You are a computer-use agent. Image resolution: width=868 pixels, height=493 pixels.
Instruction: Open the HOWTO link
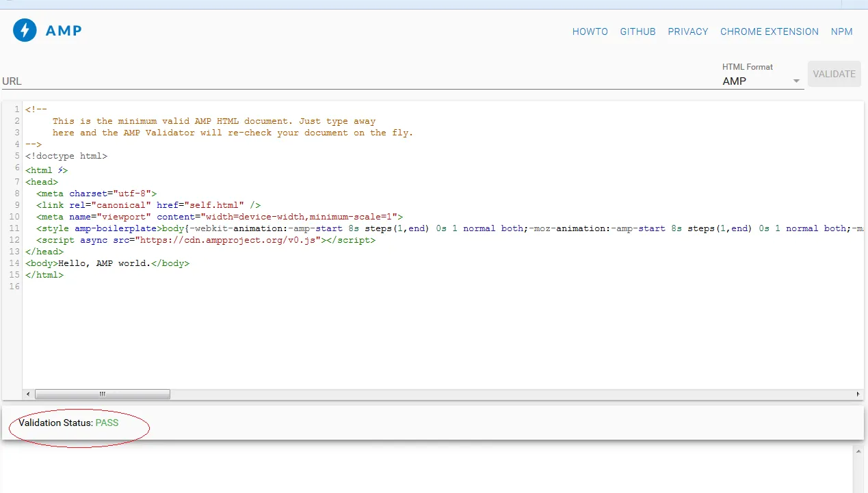(x=590, y=31)
